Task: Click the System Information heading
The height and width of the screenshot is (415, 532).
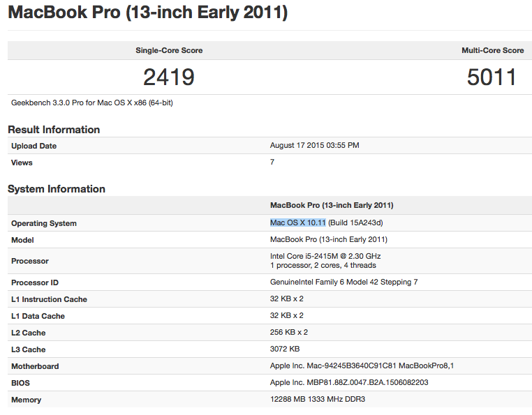Action: 57,189
